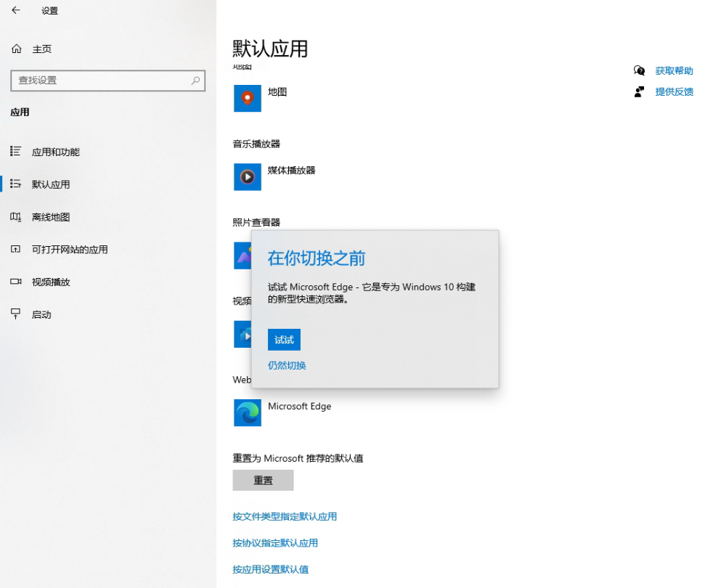Click the 应用和功能 list icon
713x588 pixels.
click(15, 152)
